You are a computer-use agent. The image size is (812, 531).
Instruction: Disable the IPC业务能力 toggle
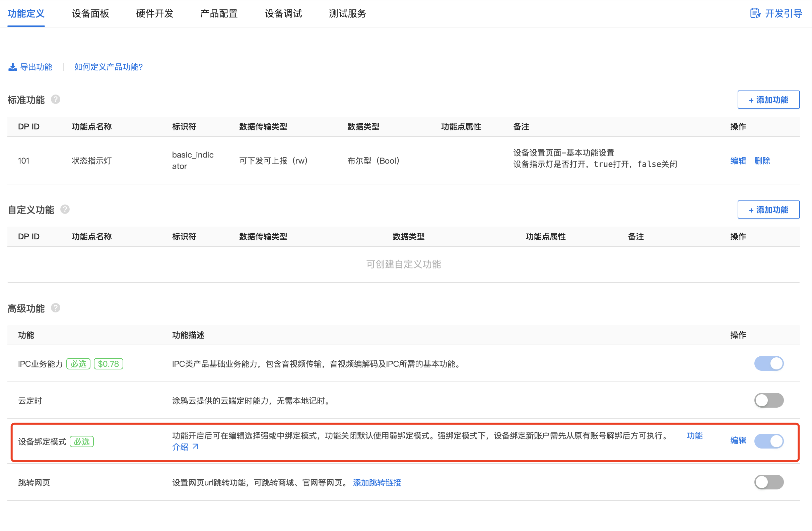(769, 363)
